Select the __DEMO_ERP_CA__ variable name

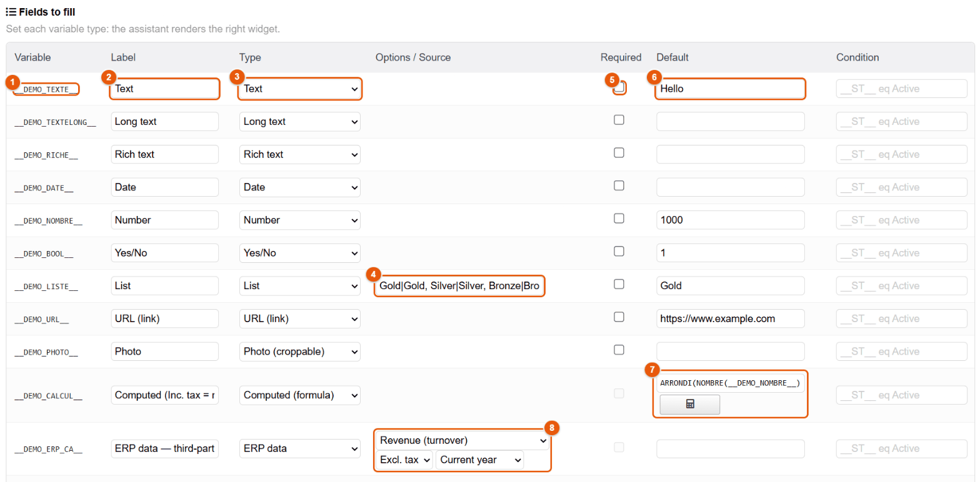click(48, 449)
